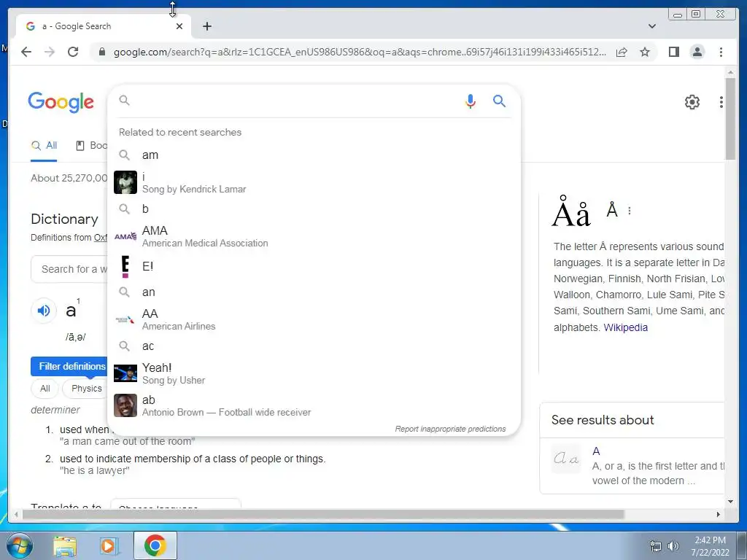Click the AMA logo thumbnail
Screen dimensions: 747x560
coord(125,236)
